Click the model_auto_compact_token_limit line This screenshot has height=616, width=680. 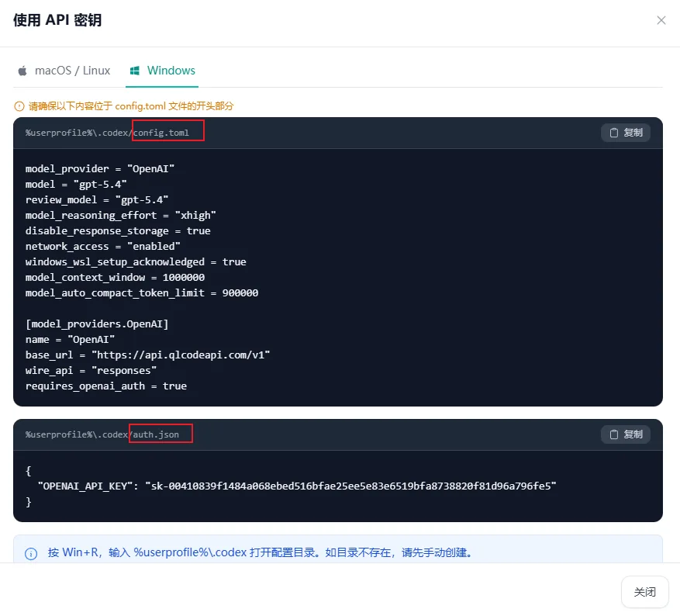coord(142,293)
